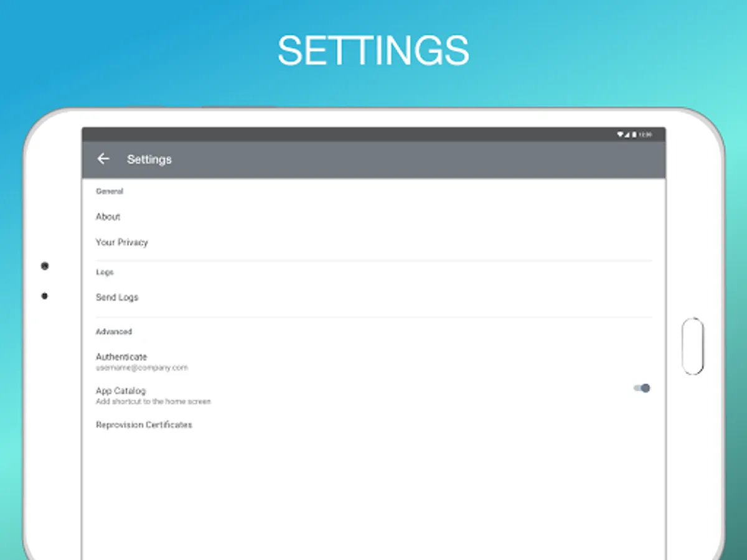Image resolution: width=747 pixels, height=560 pixels.
Task: Tap the Advanced section header
Action: tap(114, 332)
